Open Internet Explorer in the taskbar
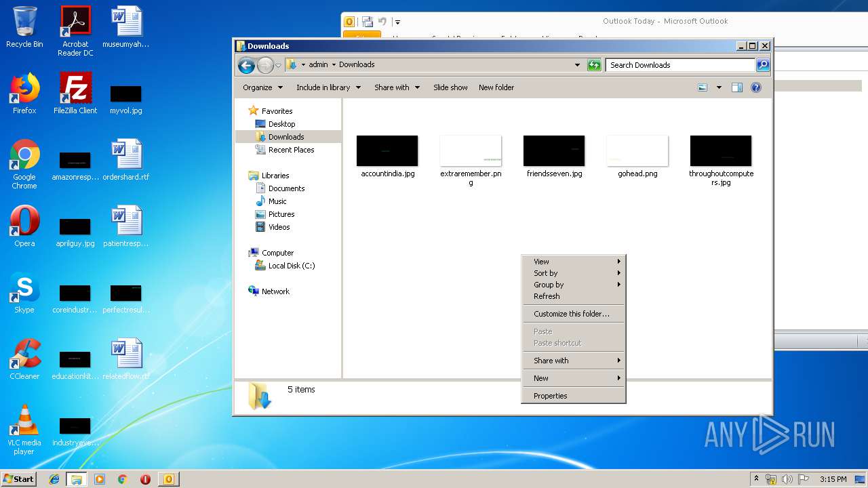This screenshot has width=868, height=488. click(54, 479)
